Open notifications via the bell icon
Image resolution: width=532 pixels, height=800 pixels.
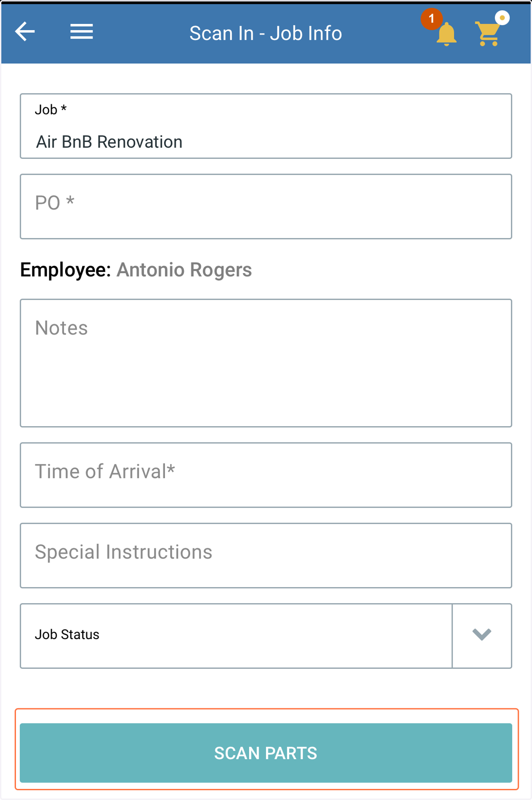[446, 34]
